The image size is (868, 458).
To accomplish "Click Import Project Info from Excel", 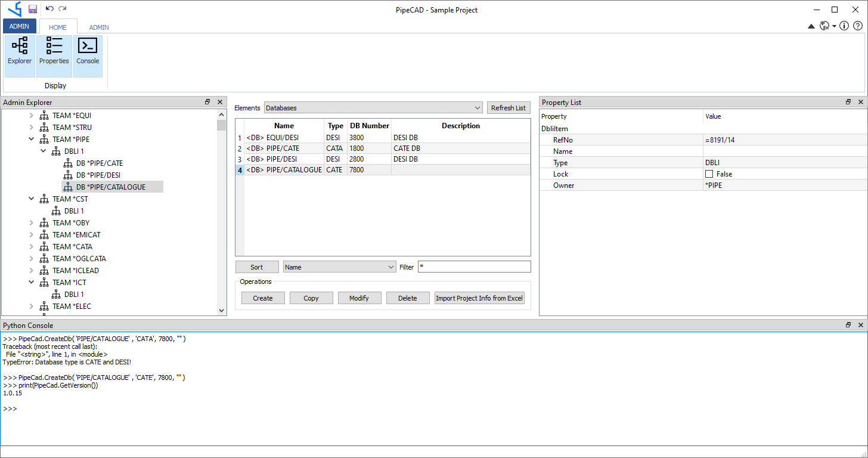I will [479, 298].
